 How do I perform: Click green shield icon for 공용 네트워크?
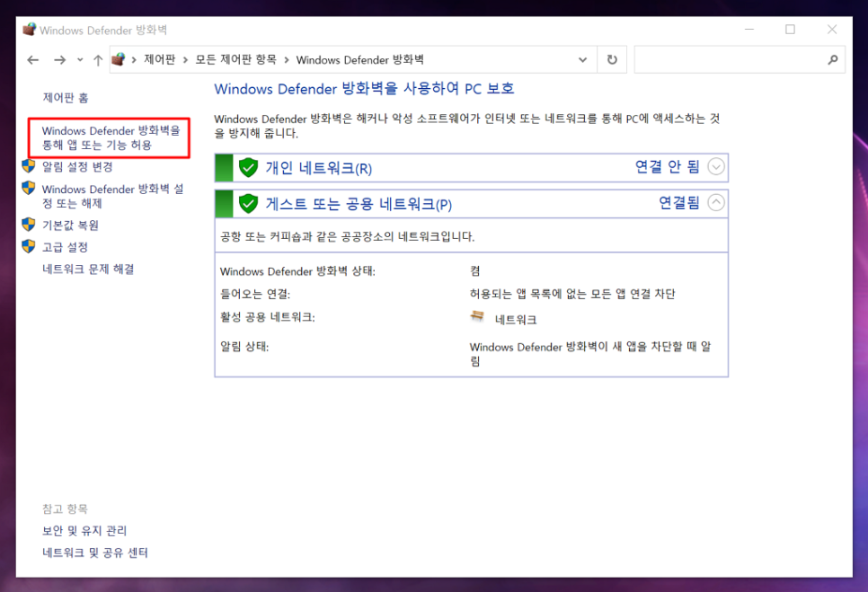pos(249,204)
